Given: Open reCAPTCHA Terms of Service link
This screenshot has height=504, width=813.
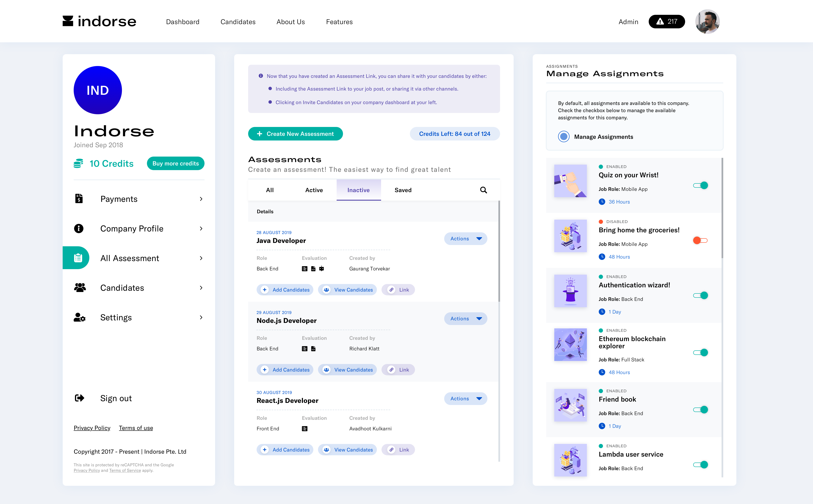Looking at the screenshot, I should tap(125, 470).
